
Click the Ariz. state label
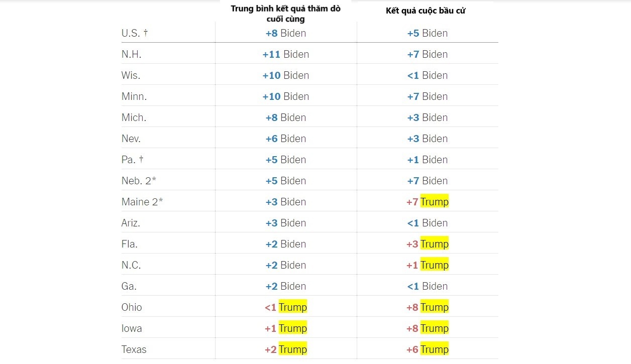tap(131, 223)
